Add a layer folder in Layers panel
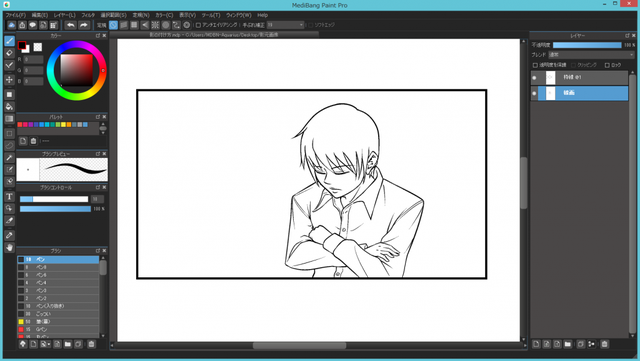 (x=568, y=345)
